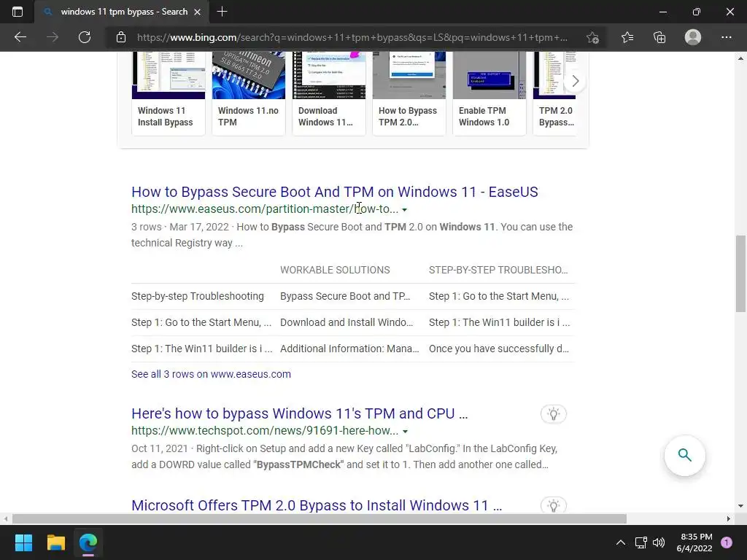This screenshot has height=560, width=747.
Task: Click lightbulb icon beside Microsoft Offers result
Action: [553, 505]
